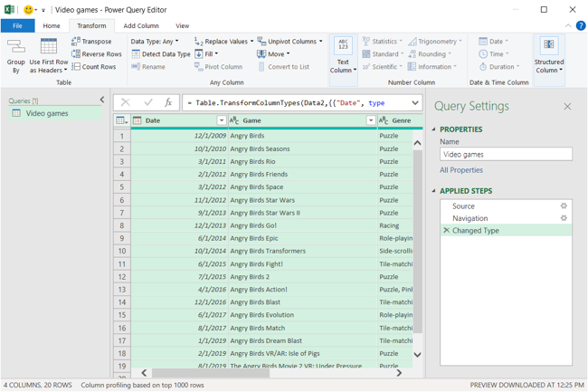Click Convert to List command
The width and height of the screenshot is (588, 392).
(283, 67)
